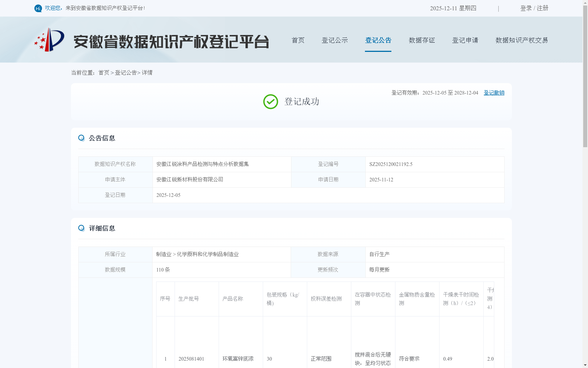The height and width of the screenshot is (368, 588).
Task: Click the 生产批号 column header
Action: [x=197, y=299]
